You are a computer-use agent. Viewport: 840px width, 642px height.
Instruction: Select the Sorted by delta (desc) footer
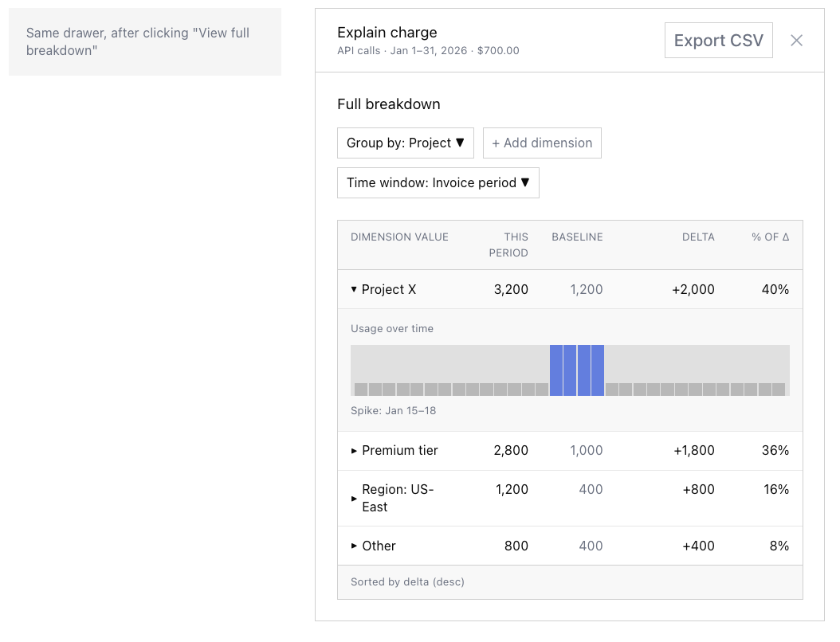407,581
